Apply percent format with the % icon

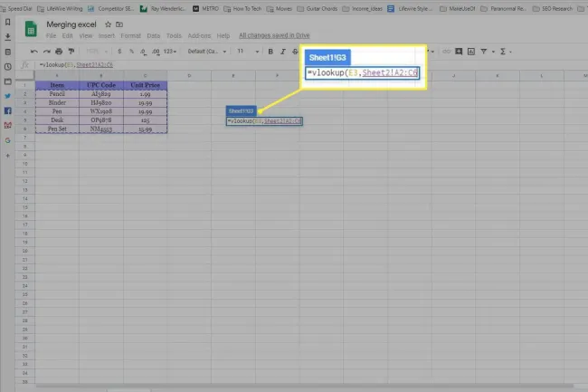(x=132, y=52)
